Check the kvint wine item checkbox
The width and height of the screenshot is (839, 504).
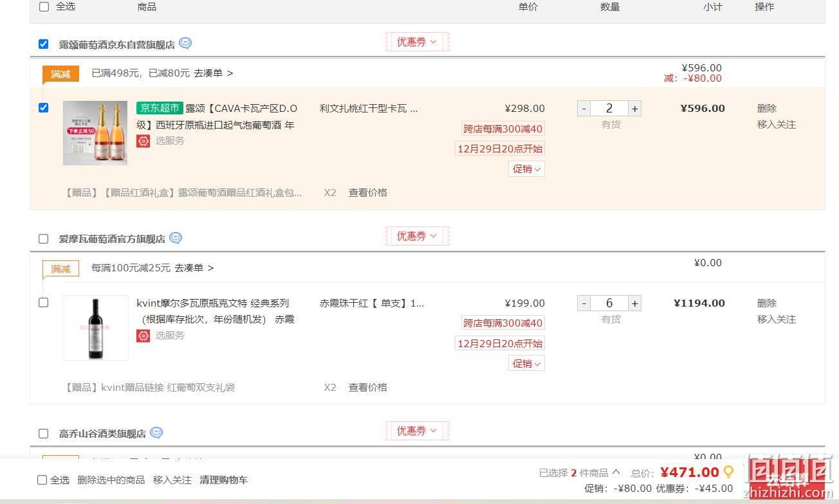[x=43, y=302]
